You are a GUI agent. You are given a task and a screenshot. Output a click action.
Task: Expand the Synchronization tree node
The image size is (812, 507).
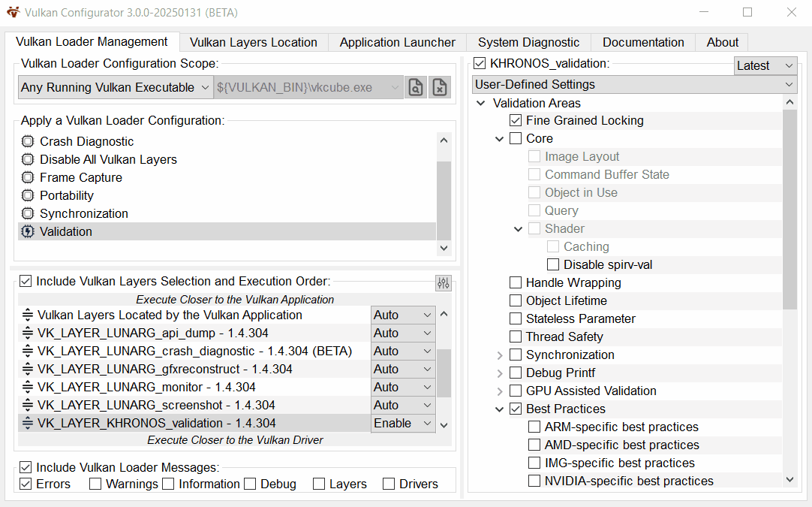(x=500, y=355)
